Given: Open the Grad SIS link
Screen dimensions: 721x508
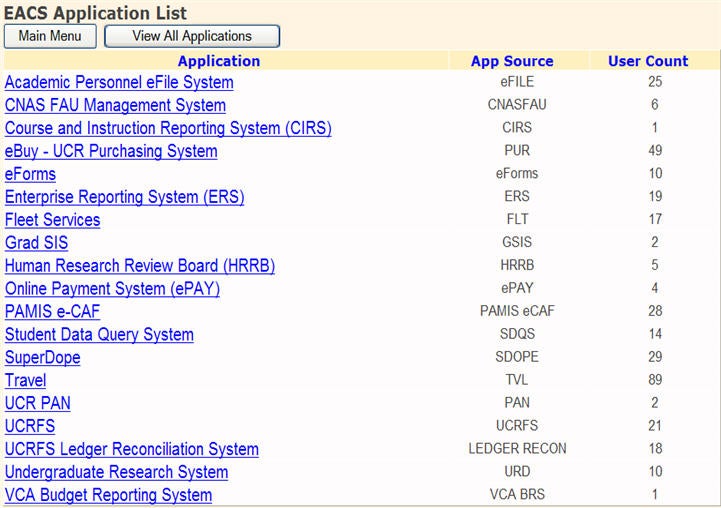Looking at the screenshot, I should (36, 243).
